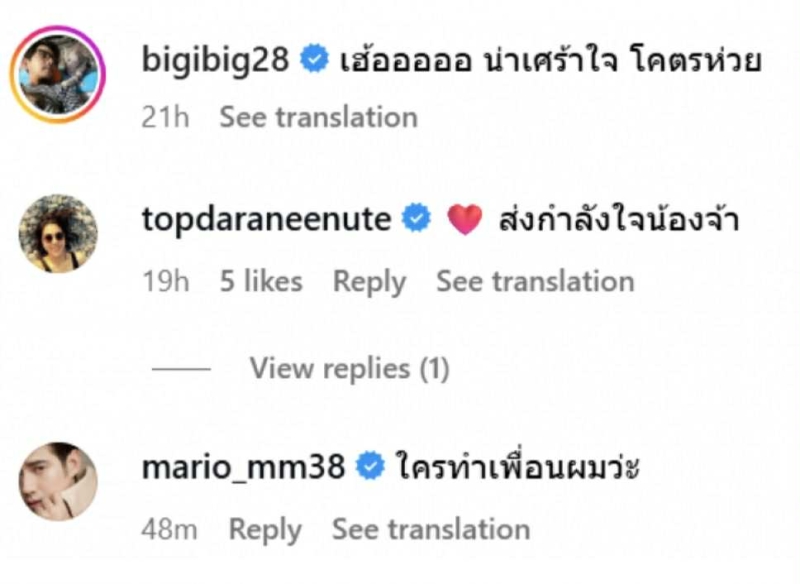Visit the topdaraneenute username profile
The height and width of the screenshot is (584, 800).
pos(266,219)
